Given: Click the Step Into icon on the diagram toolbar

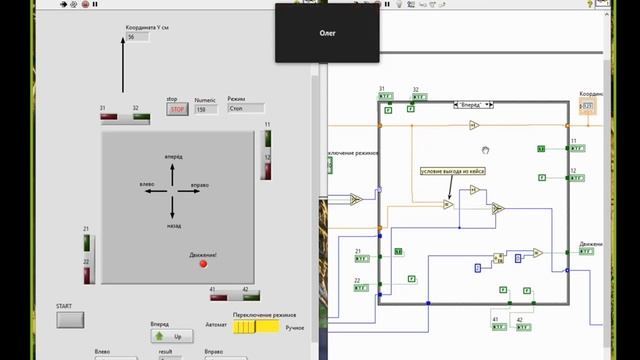Looking at the screenshot, I should click(x=423, y=4).
